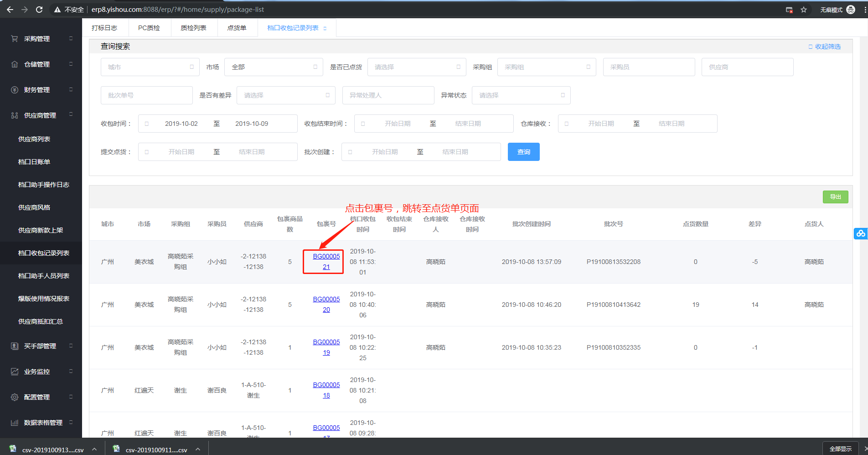Screen dimensions: 868x455
Task: Open 档口日账单 in sidebar
Action: click(34, 162)
